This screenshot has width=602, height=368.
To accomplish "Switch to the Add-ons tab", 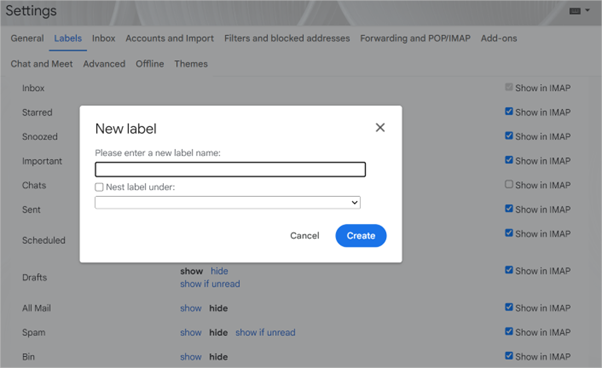I will [499, 38].
